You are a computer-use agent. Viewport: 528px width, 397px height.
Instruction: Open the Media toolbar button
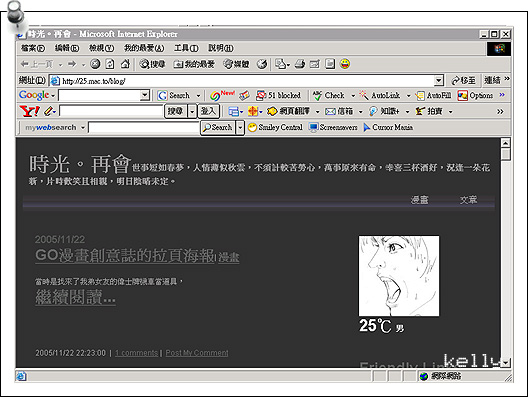click(236, 64)
